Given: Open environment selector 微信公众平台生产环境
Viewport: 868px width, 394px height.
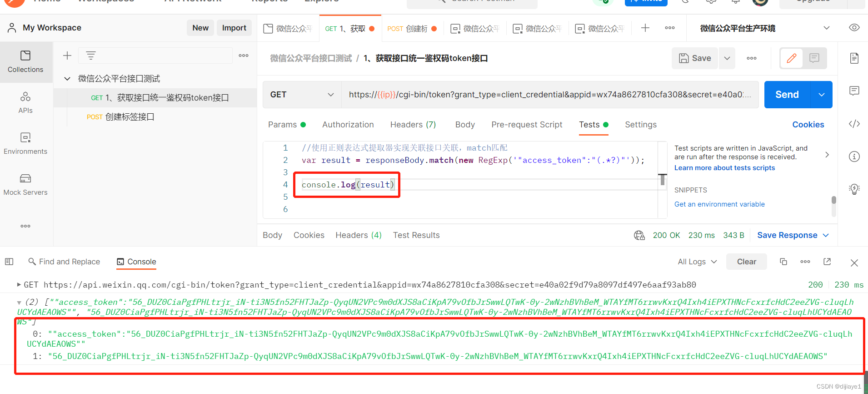Looking at the screenshot, I should (764, 28).
